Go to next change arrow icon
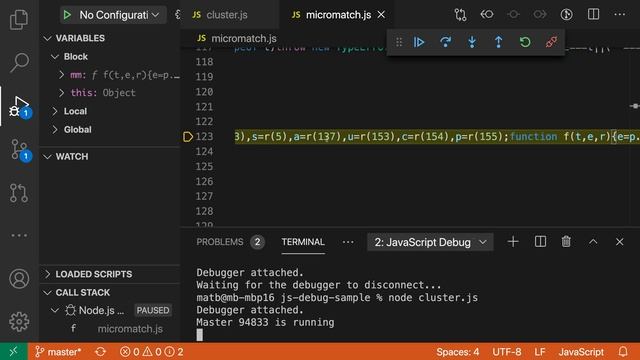 tap(540, 15)
